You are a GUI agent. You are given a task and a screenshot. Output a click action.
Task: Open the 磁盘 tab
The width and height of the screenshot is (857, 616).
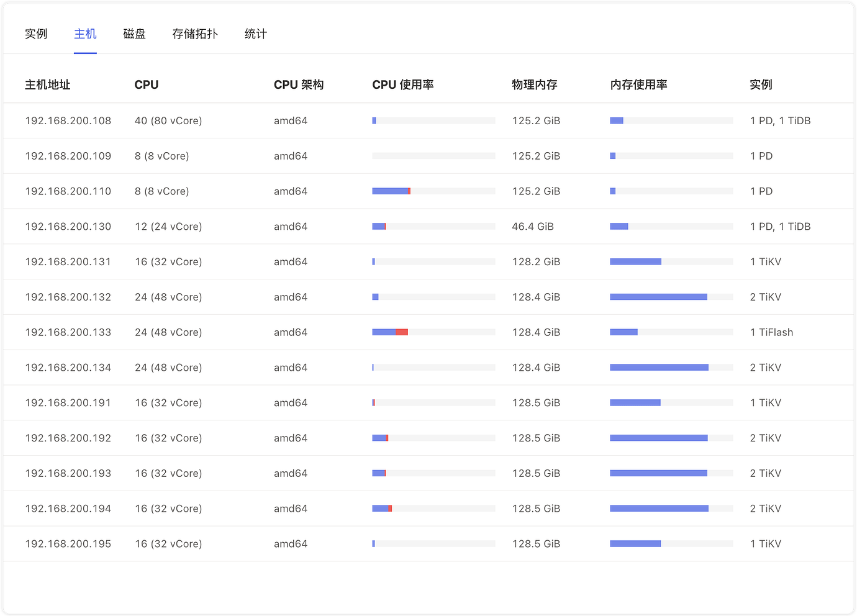point(134,34)
